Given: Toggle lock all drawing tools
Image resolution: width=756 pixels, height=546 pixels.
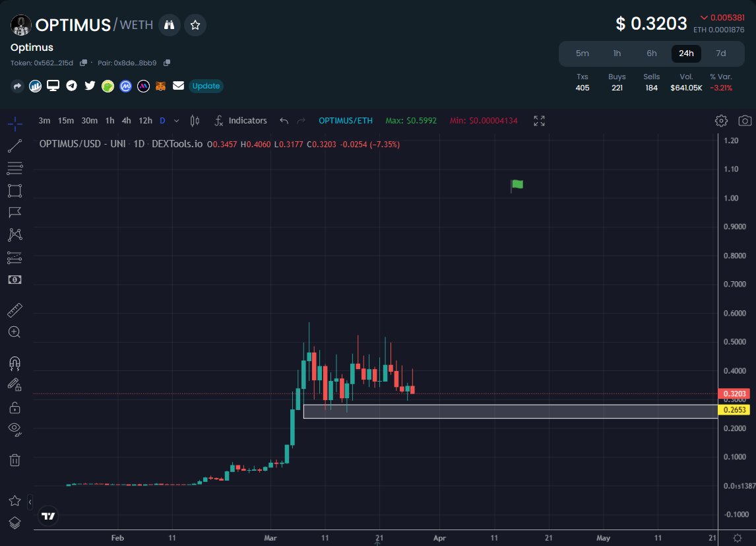Looking at the screenshot, I should tap(14, 407).
